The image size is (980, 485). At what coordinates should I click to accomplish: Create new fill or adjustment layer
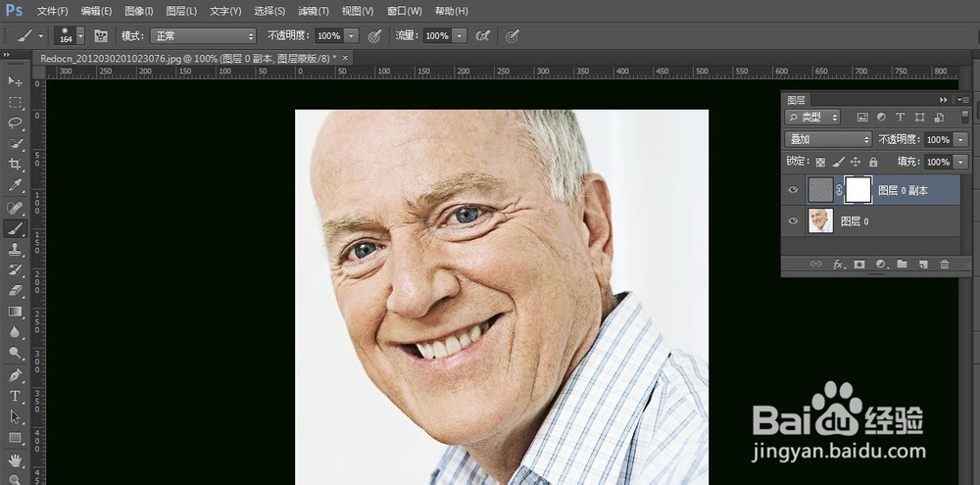tap(881, 265)
